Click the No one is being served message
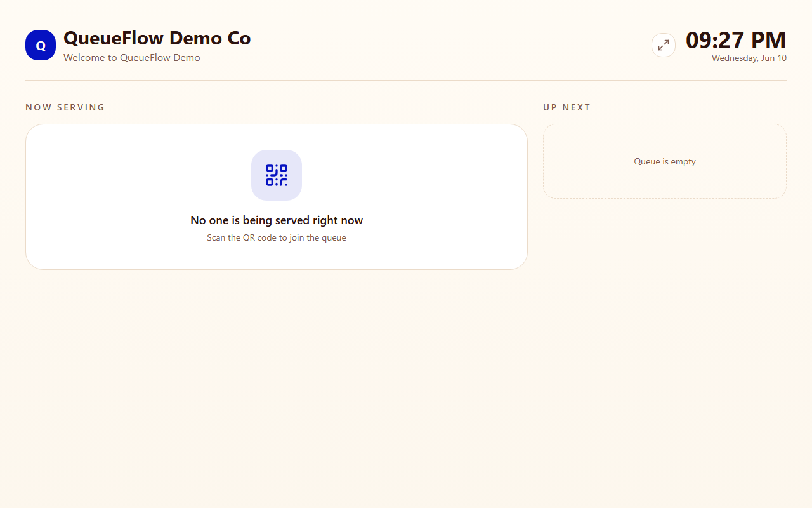Screen dimensions: 812x508 click(277, 220)
